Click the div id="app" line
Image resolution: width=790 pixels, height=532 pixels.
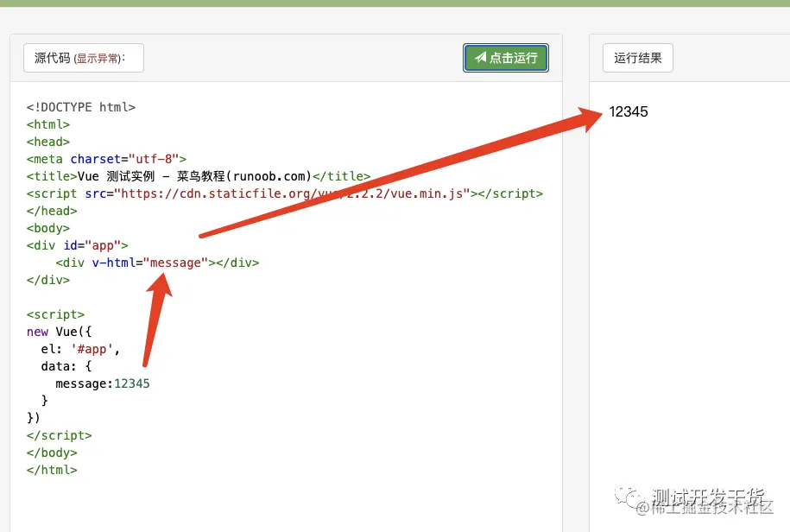pos(77,245)
